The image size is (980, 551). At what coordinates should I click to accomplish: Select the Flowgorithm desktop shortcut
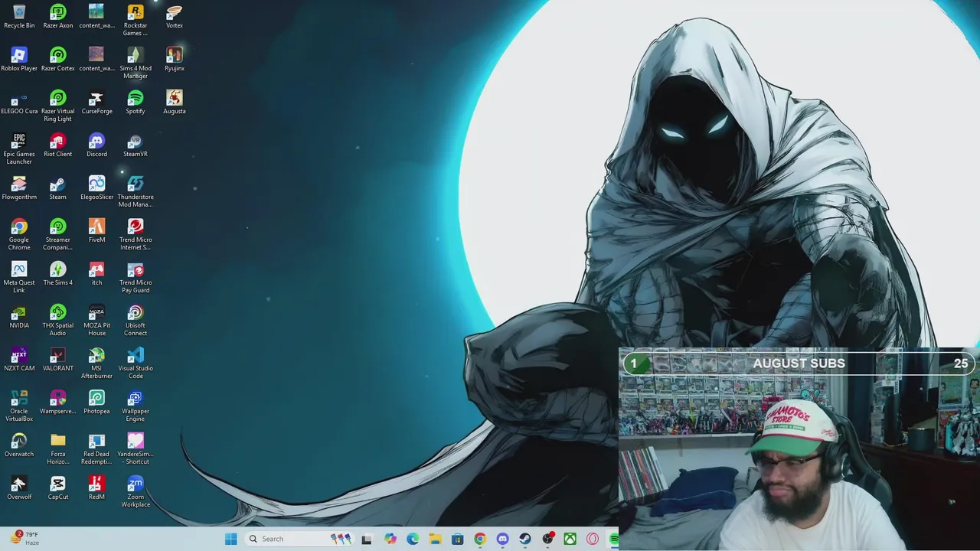19,188
